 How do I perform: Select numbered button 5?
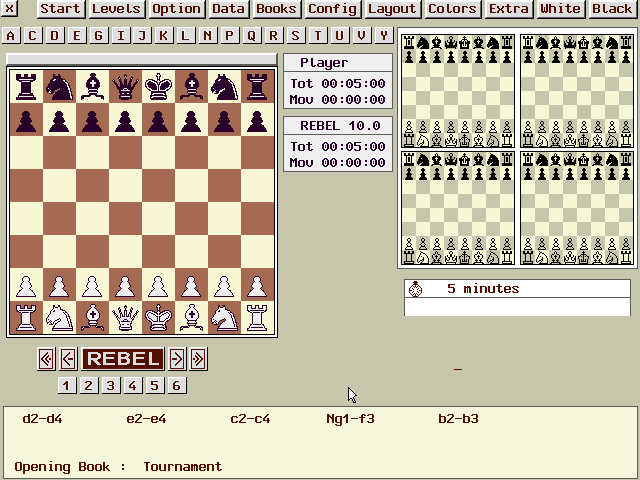point(155,385)
